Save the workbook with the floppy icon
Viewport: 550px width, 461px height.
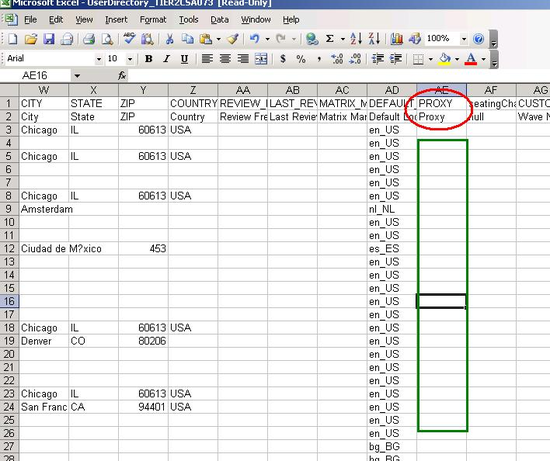[x=49, y=39]
